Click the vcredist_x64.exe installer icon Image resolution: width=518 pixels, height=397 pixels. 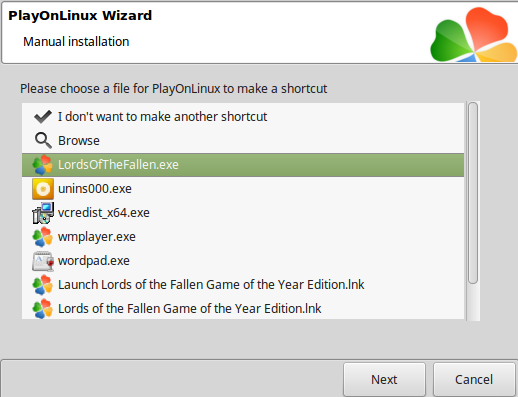click(43, 213)
